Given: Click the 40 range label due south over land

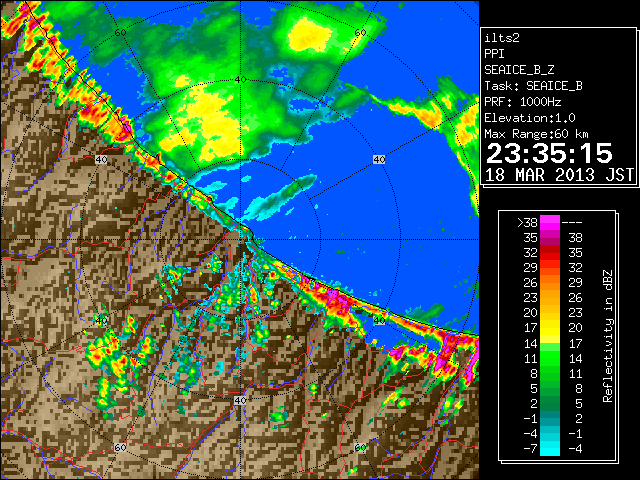Looking at the screenshot, I should [240, 400].
